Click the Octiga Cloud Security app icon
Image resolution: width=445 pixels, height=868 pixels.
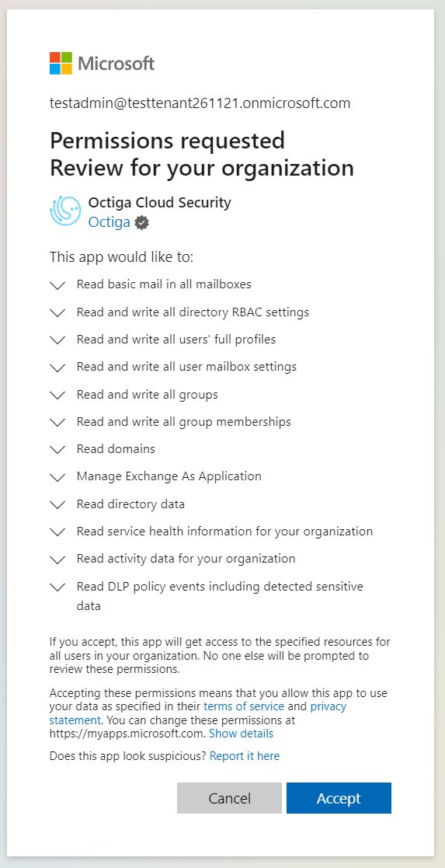pyautogui.click(x=65, y=212)
